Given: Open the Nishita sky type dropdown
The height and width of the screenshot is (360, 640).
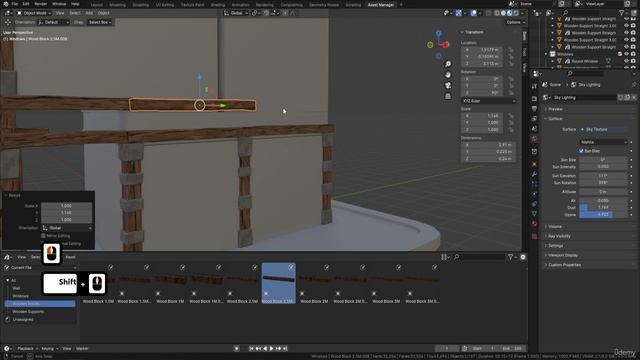Looking at the screenshot, I should click(x=603, y=142).
